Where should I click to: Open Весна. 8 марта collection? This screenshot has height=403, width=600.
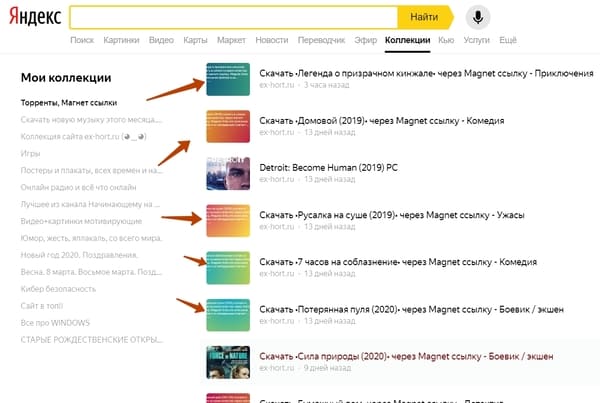91,272
